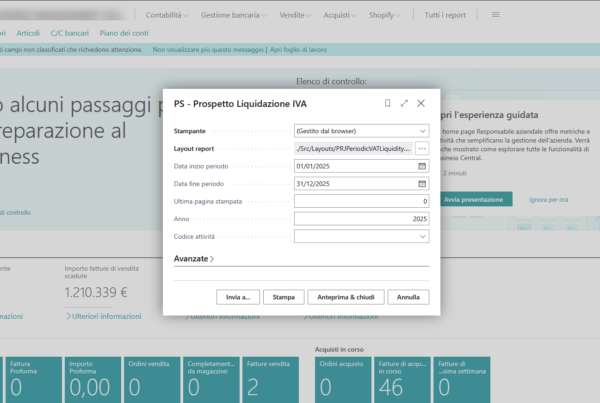Go to C/C bancari

(x=70, y=33)
